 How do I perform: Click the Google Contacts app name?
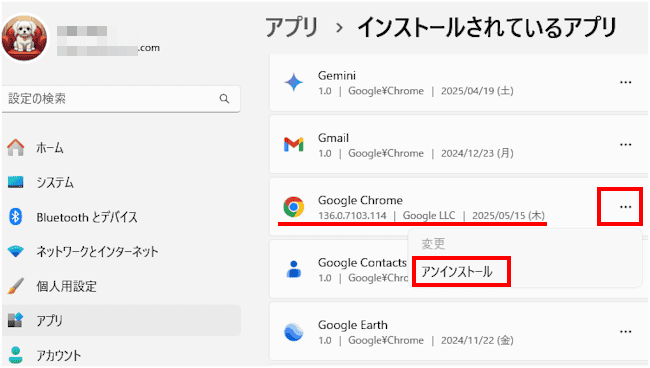(x=362, y=263)
